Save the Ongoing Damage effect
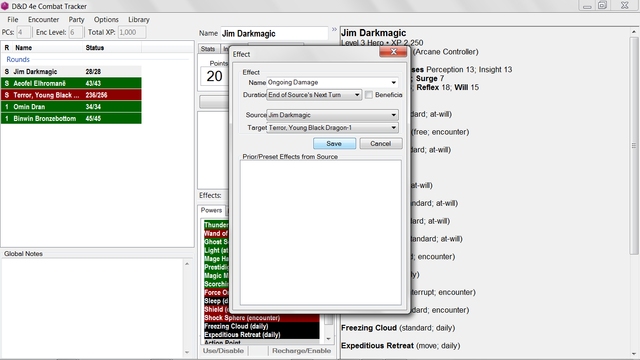Image resolution: width=640 pixels, height=360 pixels. 334,144
